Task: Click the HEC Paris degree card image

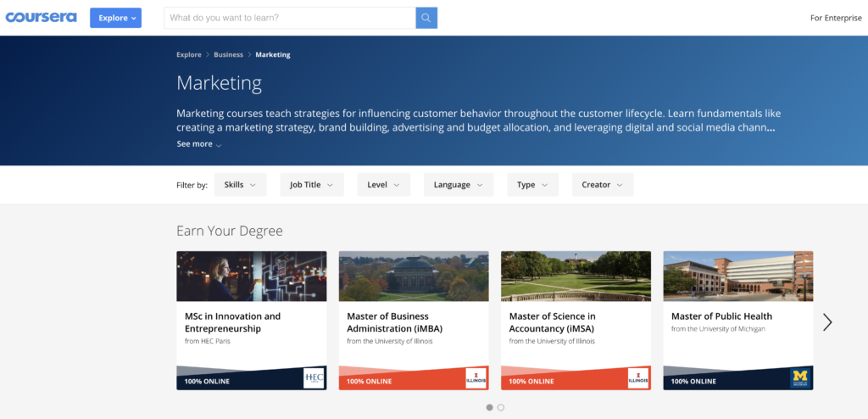Action: [x=251, y=276]
